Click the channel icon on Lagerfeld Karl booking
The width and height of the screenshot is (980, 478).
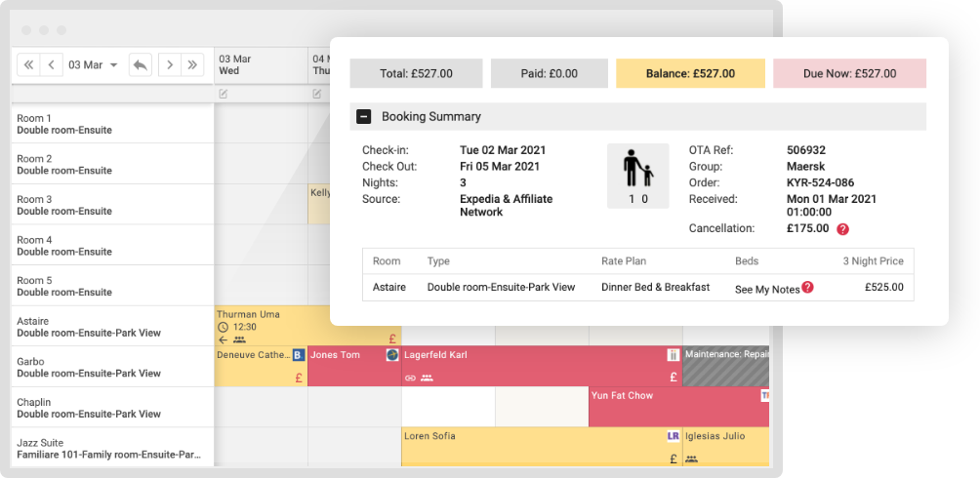tap(674, 355)
